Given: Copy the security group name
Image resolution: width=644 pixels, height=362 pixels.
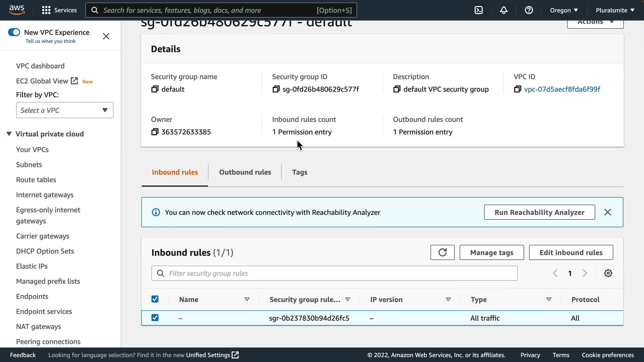Looking at the screenshot, I should coord(155,89).
